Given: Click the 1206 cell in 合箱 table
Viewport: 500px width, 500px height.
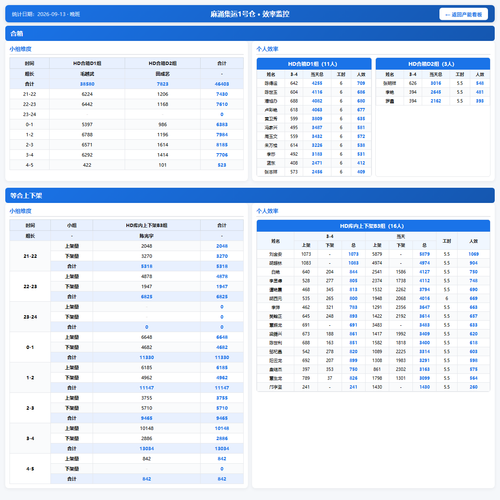Looking at the screenshot, I should [162, 94].
